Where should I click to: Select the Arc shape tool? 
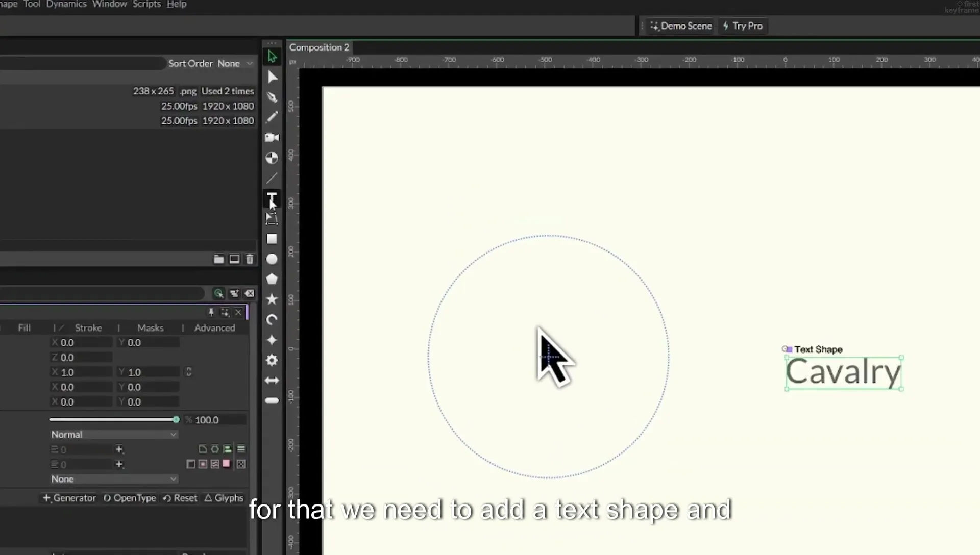click(x=272, y=320)
